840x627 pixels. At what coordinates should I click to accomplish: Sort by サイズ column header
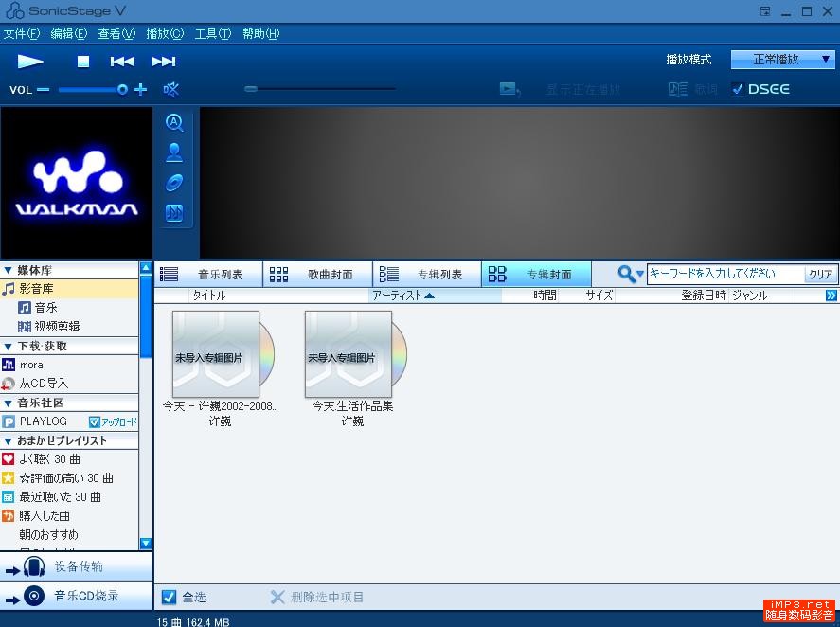(x=599, y=296)
